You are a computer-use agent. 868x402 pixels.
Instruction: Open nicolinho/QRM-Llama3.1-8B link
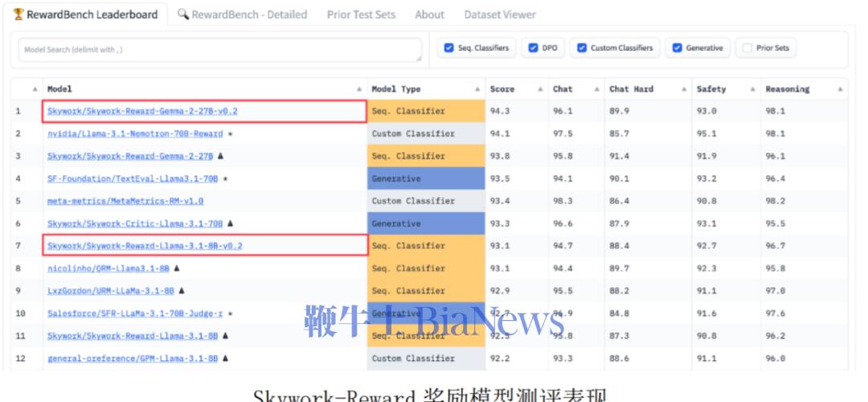pos(108,269)
